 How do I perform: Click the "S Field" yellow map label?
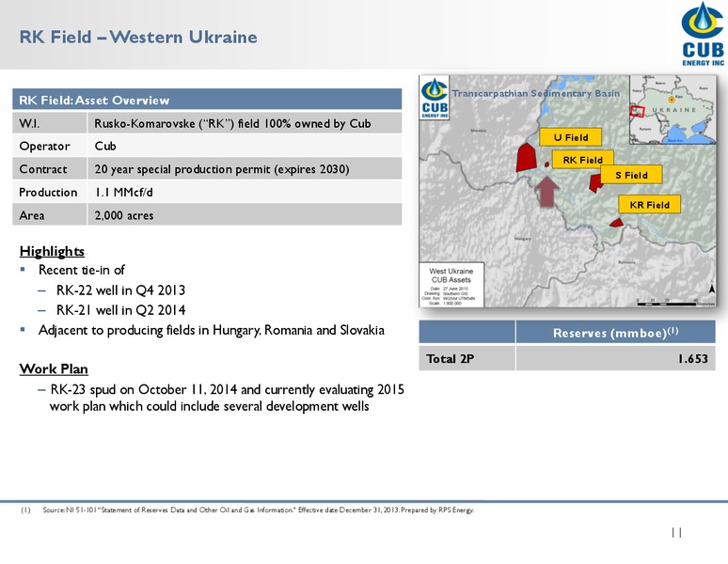[x=631, y=175]
